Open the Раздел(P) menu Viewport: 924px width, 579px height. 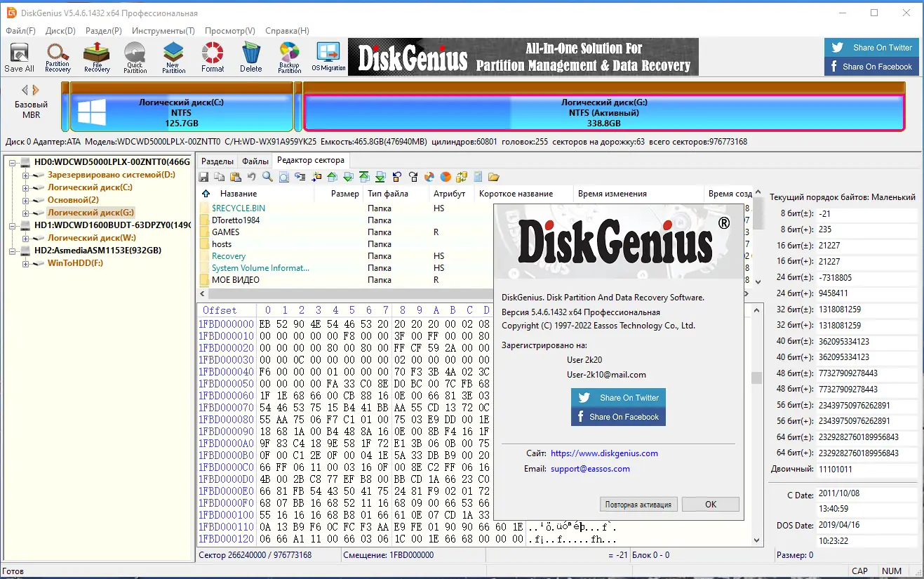point(104,31)
